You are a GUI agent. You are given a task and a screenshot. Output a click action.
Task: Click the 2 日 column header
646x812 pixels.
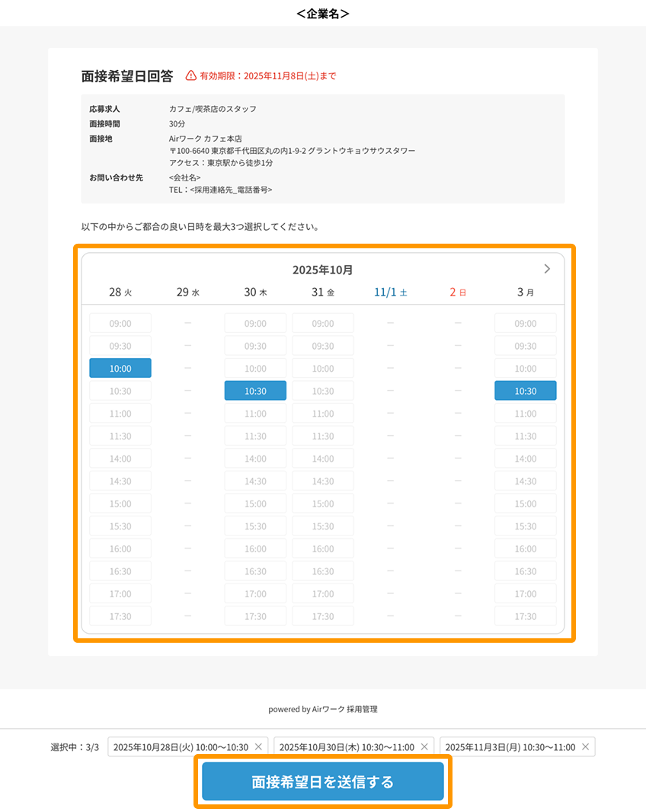[458, 292]
